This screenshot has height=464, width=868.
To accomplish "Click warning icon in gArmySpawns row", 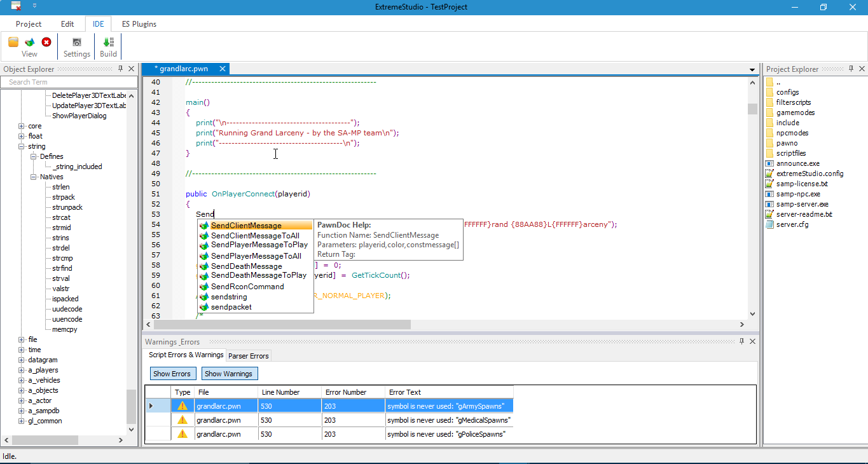I will tap(183, 406).
